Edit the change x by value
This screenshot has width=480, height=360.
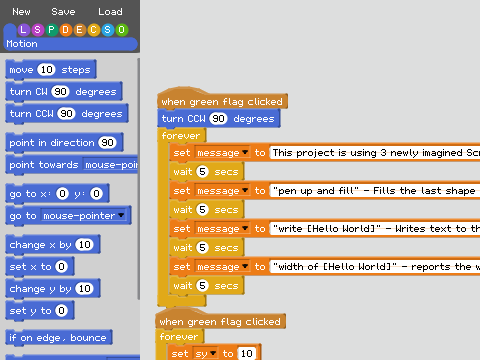tap(85, 245)
